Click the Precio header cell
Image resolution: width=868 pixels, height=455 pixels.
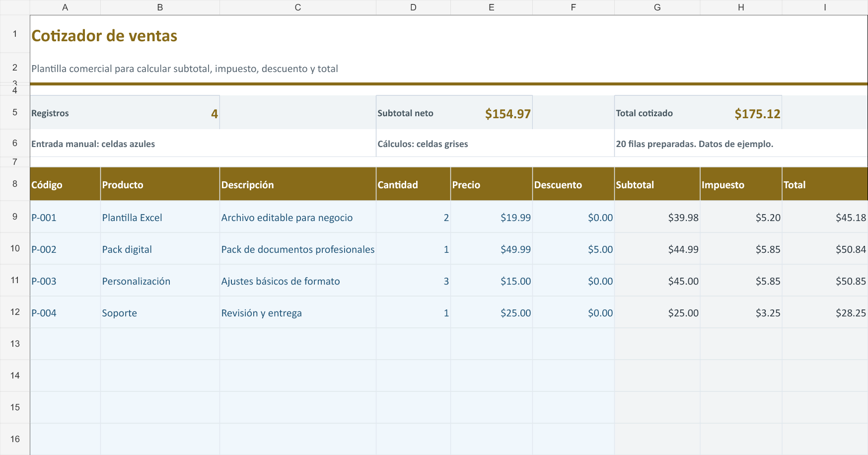pyautogui.click(x=492, y=185)
